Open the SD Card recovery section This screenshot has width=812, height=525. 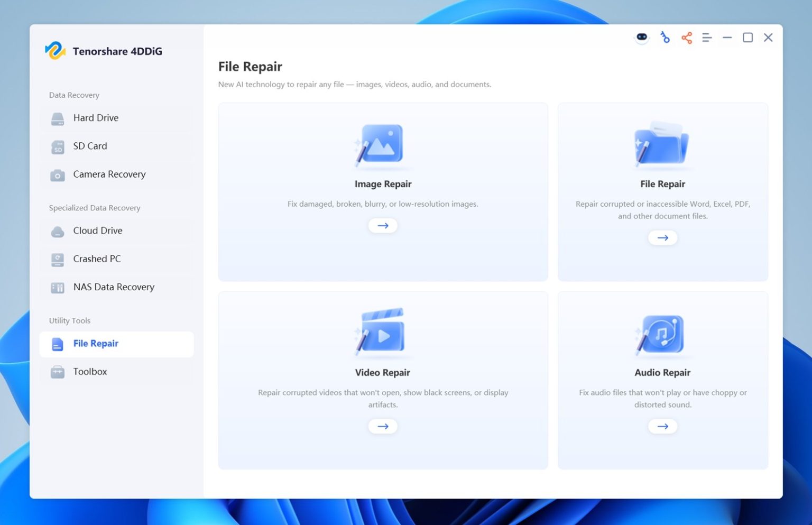point(117,146)
